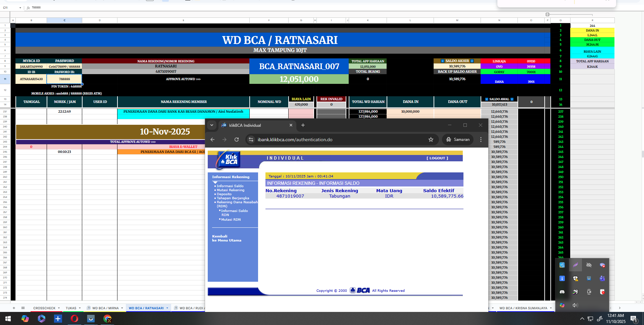Open Chrome from the taskbar
Image resolution: width=644 pixels, height=325 pixels.
pos(107,319)
